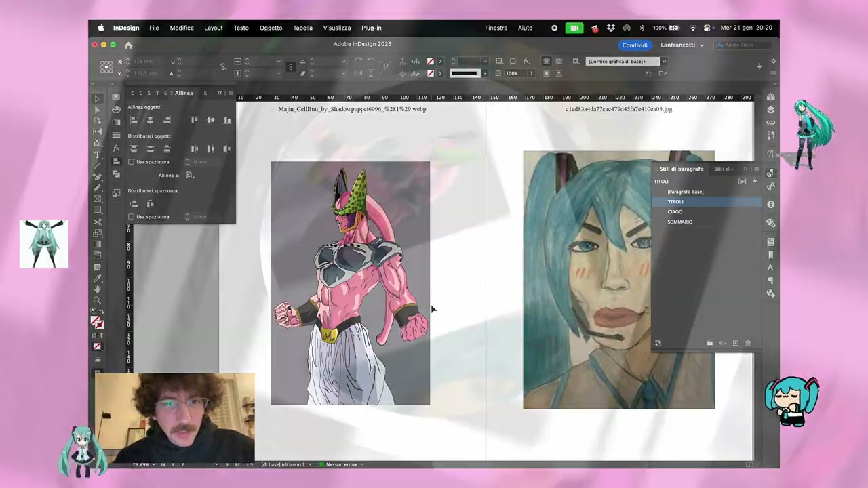Align left edges in Allinea panel
This screenshot has width=868, height=488.
coord(134,120)
